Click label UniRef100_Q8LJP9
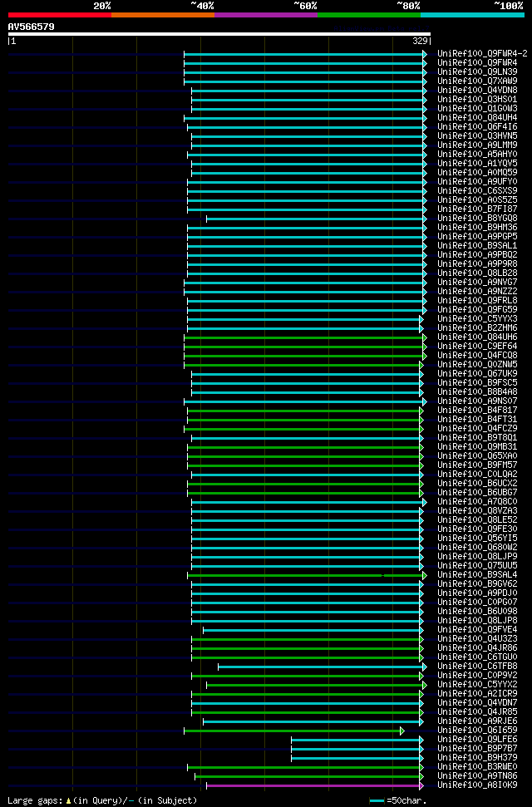 [477, 556]
